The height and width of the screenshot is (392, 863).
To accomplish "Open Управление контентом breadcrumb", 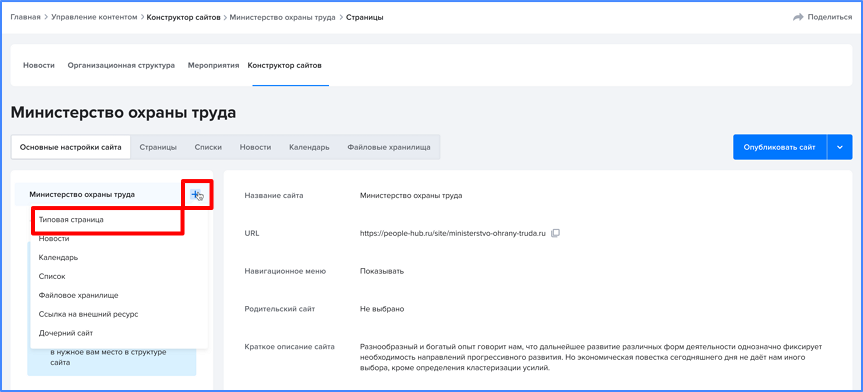I will click(x=94, y=17).
